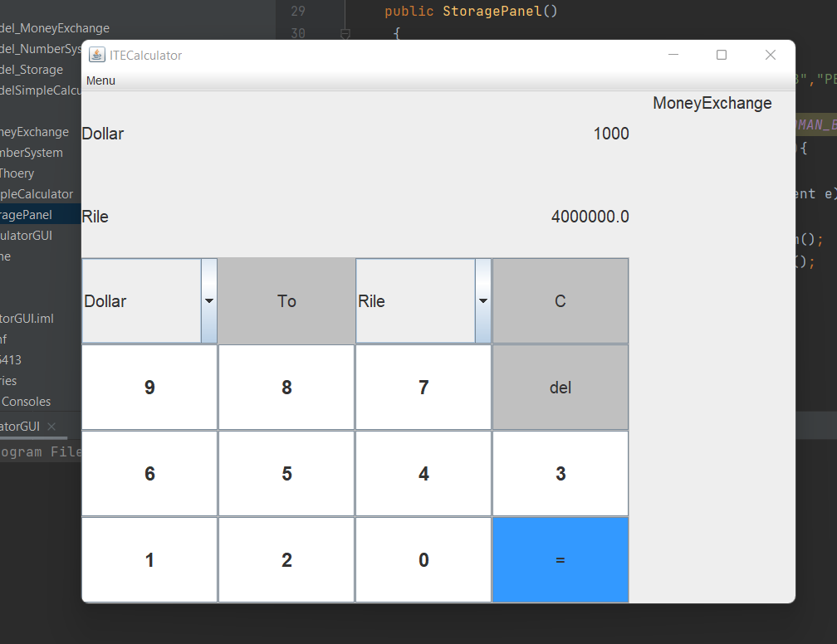Viewport: 837px width, 644px height.
Task: Clear the input with the C button
Action: (x=560, y=301)
